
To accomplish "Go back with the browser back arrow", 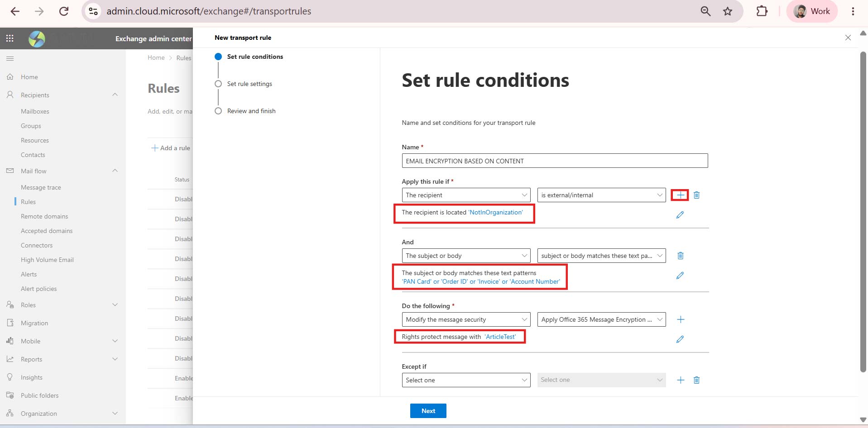I will (15, 11).
